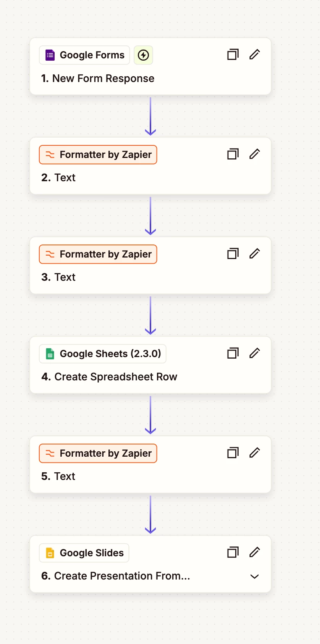The image size is (320, 644).
Task: Select the "1. New Form Response" title
Action: [98, 79]
